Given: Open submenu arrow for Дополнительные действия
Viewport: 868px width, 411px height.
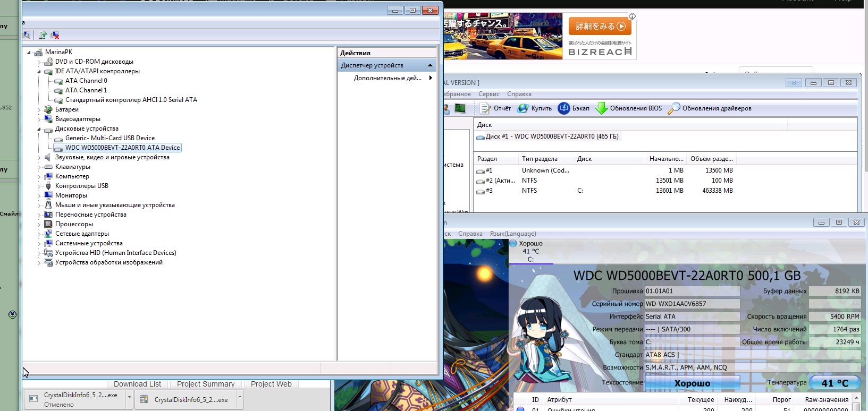Looking at the screenshot, I should [x=431, y=78].
